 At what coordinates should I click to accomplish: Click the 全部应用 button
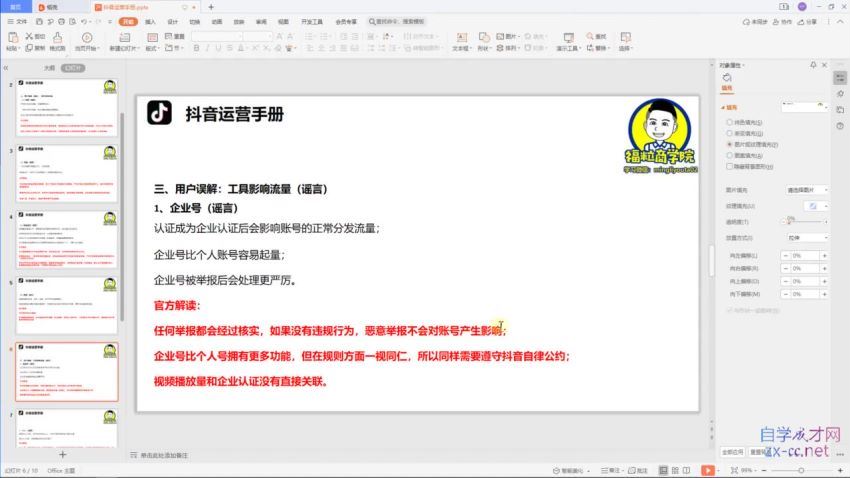click(733, 452)
